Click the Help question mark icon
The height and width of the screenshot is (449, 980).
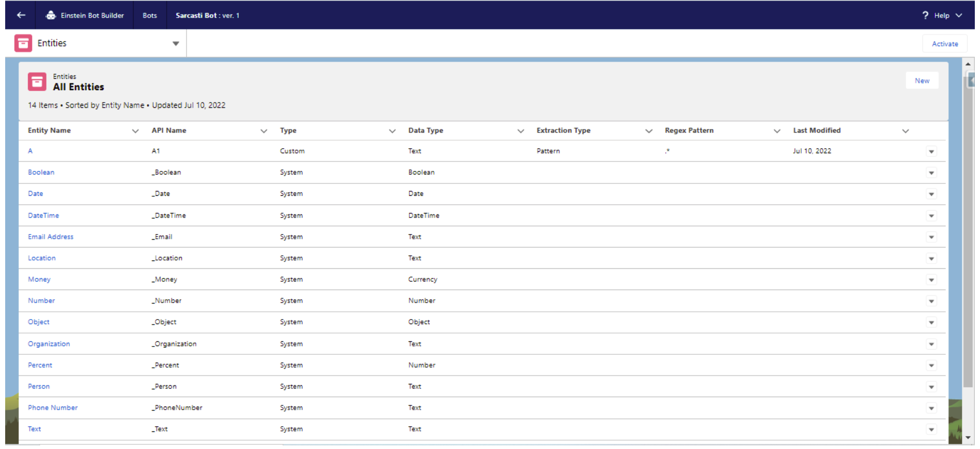click(x=925, y=15)
